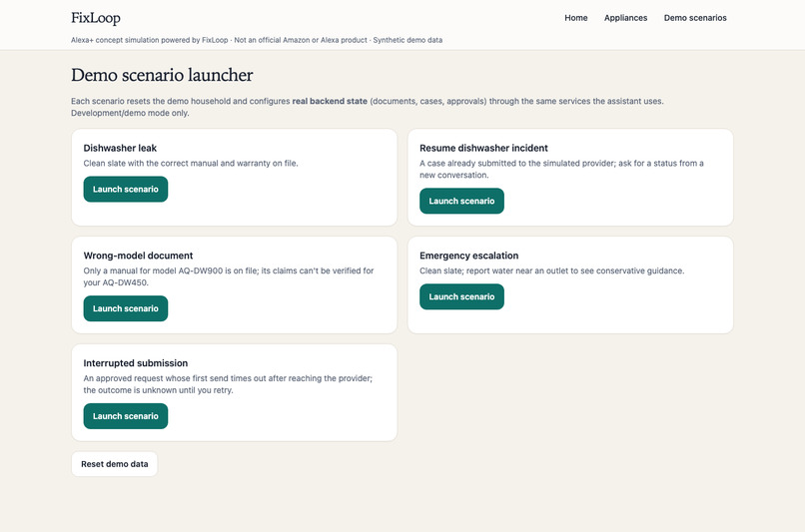
Task: Click the 'Dishwasher leak' card title
Action: pyautogui.click(x=120, y=148)
